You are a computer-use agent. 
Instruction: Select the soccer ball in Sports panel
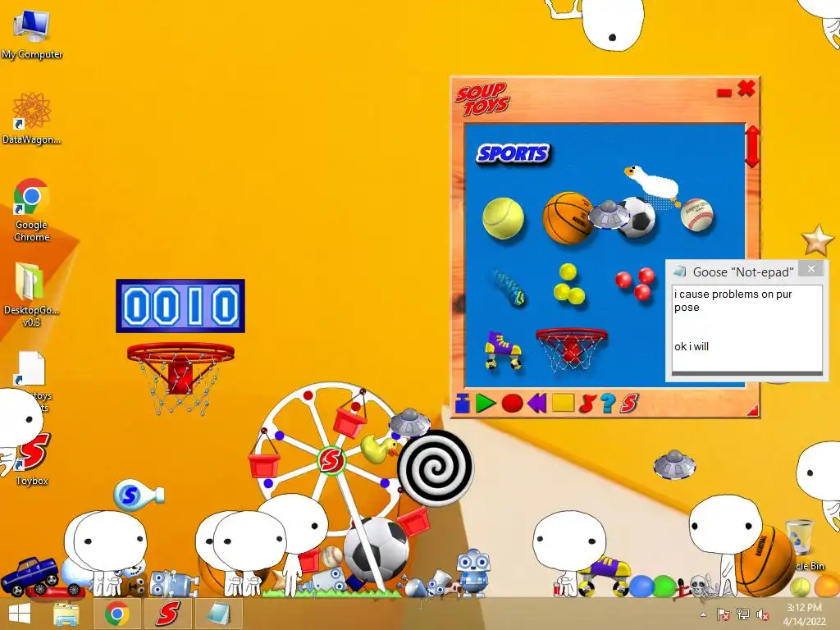637,217
